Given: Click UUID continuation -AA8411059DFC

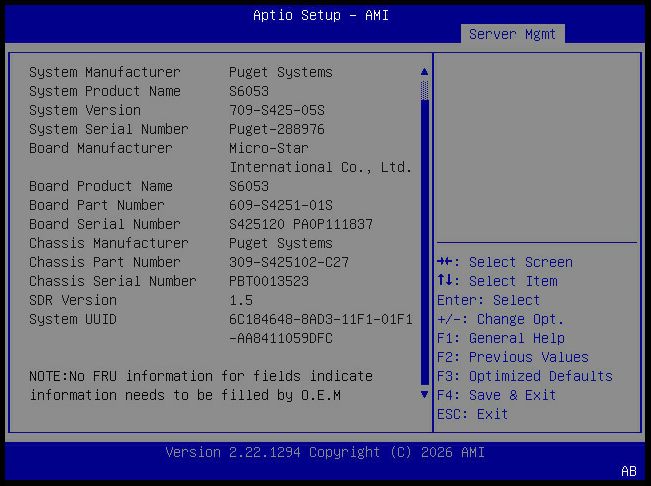Looking at the screenshot, I should [281, 338].
